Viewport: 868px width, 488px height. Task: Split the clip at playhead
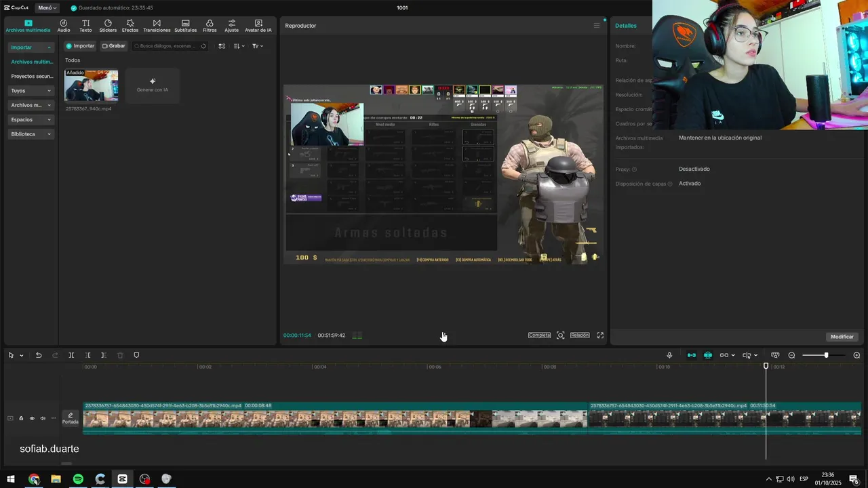(71, 355)
